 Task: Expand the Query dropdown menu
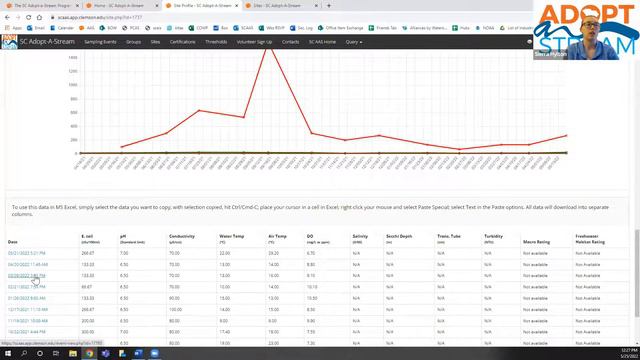click(x=353, y=42)
